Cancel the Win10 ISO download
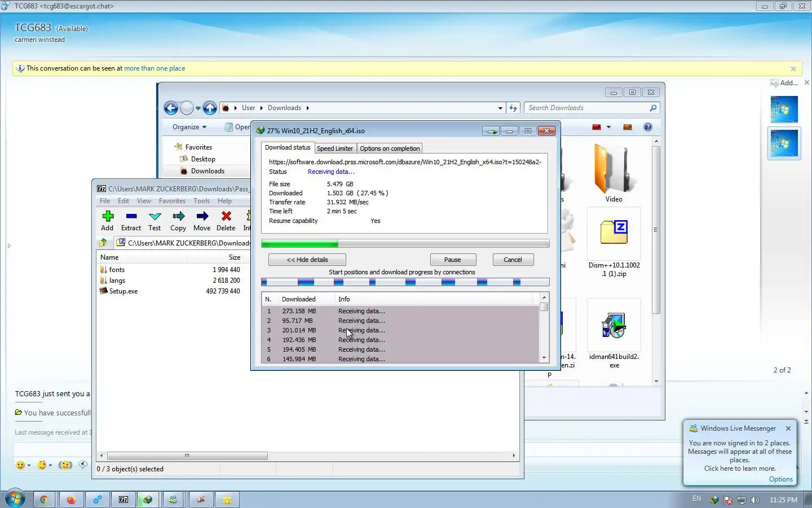The height and width of the screenshot is (508, 812). [513, 260]
